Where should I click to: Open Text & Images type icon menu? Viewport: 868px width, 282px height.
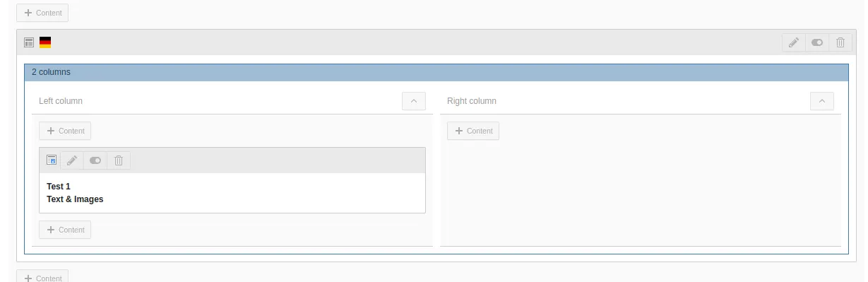point(52,160)
